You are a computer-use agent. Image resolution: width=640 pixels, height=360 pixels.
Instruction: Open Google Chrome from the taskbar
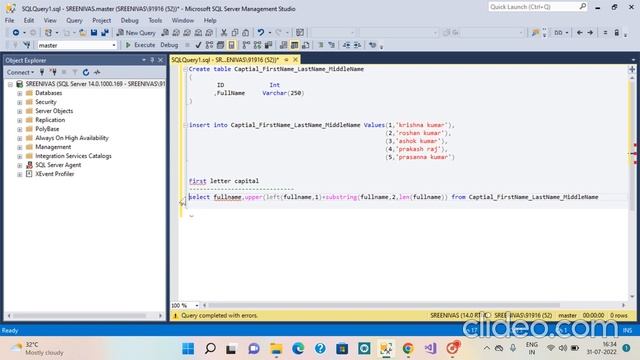[x=408, y=348]
